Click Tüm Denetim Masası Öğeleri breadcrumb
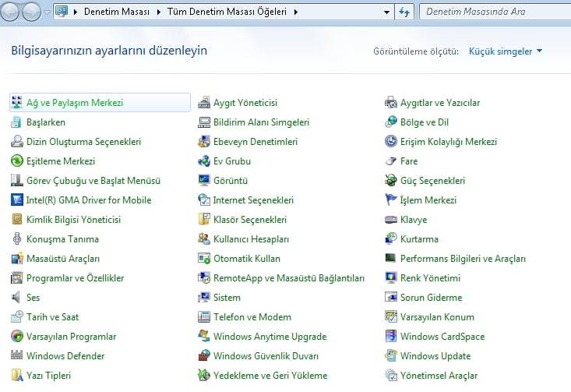The image size is (571, 392). pyautogui.click(x=227, y=12)
